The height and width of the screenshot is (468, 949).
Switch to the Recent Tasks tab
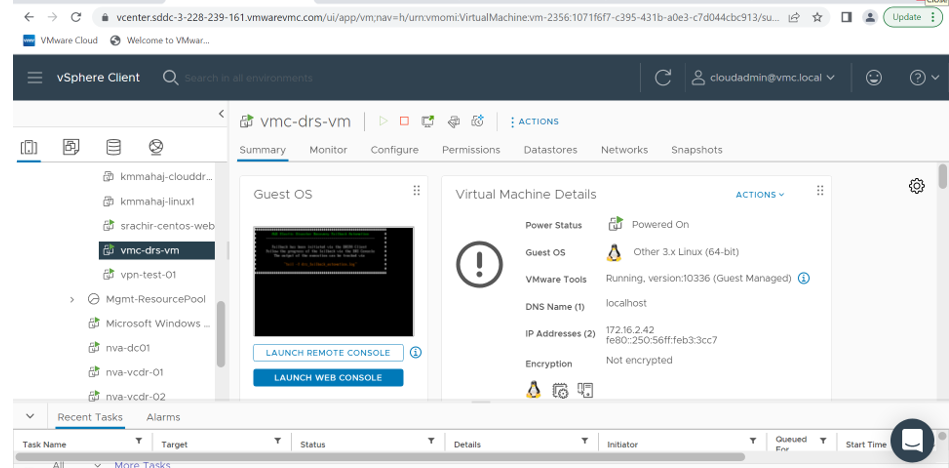[90, 417]
